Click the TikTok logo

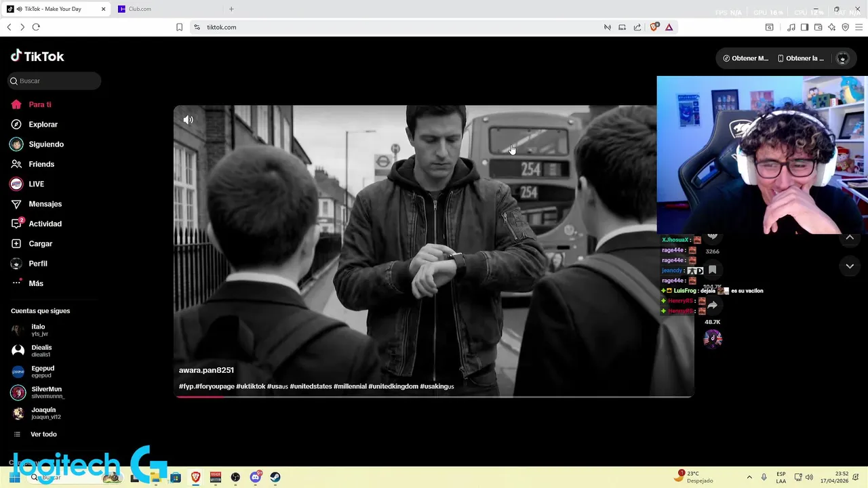click(x=37, y=56)
